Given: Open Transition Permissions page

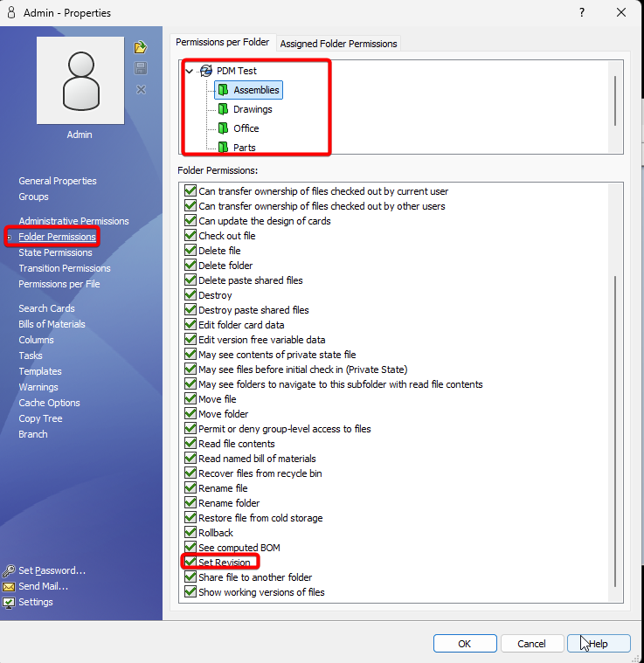Looking at the screenshot, I should click(x=65, y=268).
